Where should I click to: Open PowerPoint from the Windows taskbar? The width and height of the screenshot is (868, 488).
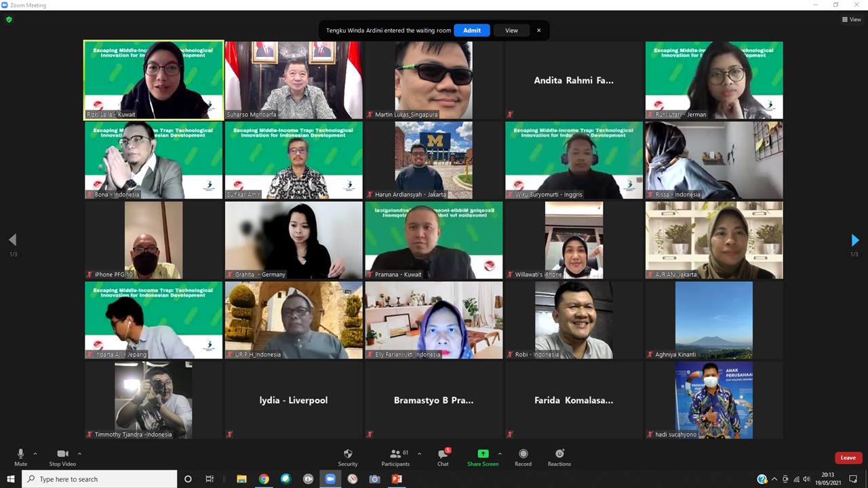pyautogui.click(x=397, y=479)
